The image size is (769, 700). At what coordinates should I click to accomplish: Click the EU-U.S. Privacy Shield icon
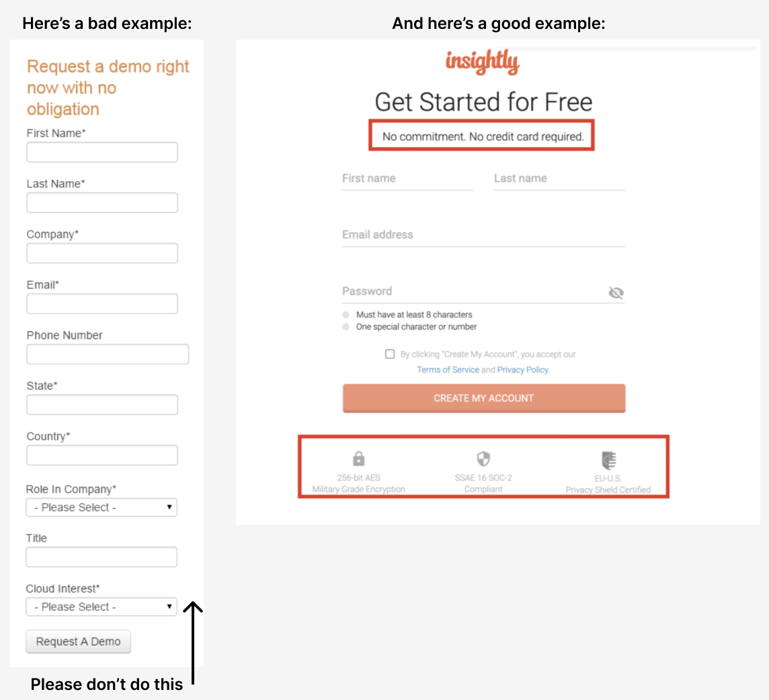click(x=608, y=460)
